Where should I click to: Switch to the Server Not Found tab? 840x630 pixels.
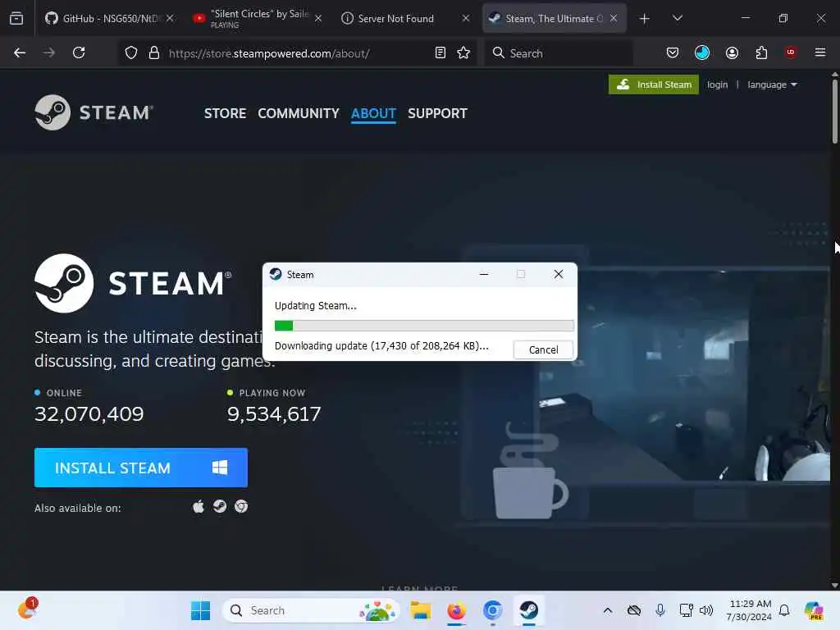click(405, 18)
